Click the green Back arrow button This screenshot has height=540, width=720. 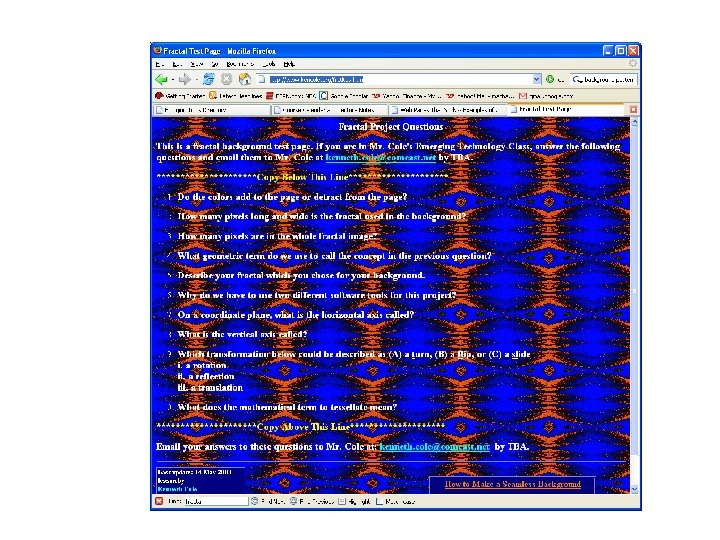point(161,79)
